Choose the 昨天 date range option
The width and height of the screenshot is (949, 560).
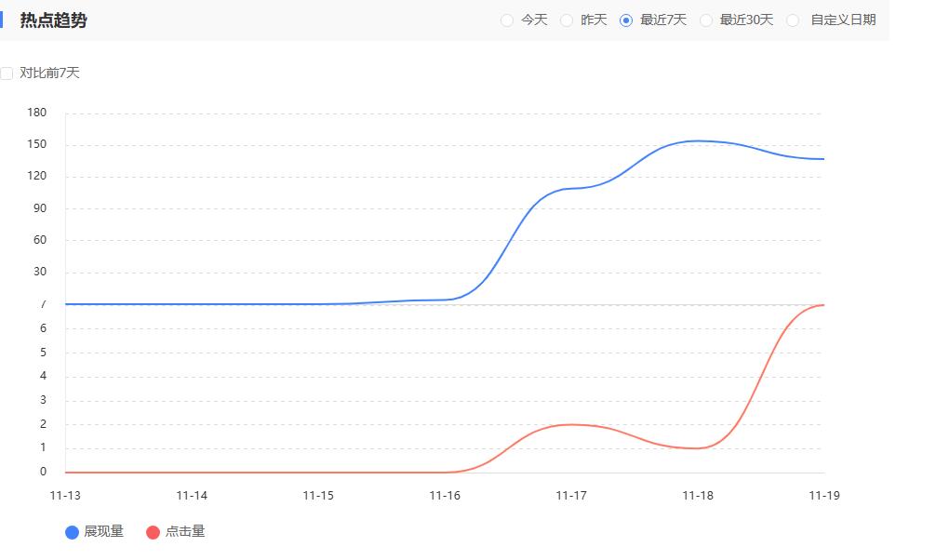pos(567,20)
